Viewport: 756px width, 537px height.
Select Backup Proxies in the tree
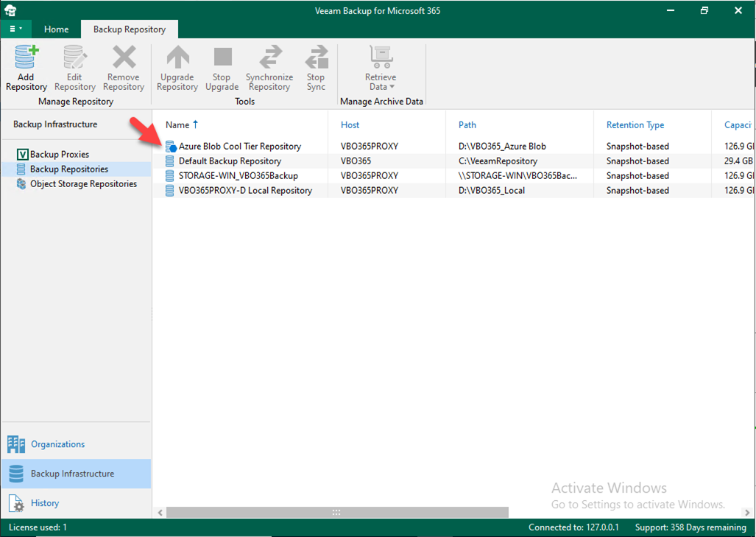[x=60, y=155]
